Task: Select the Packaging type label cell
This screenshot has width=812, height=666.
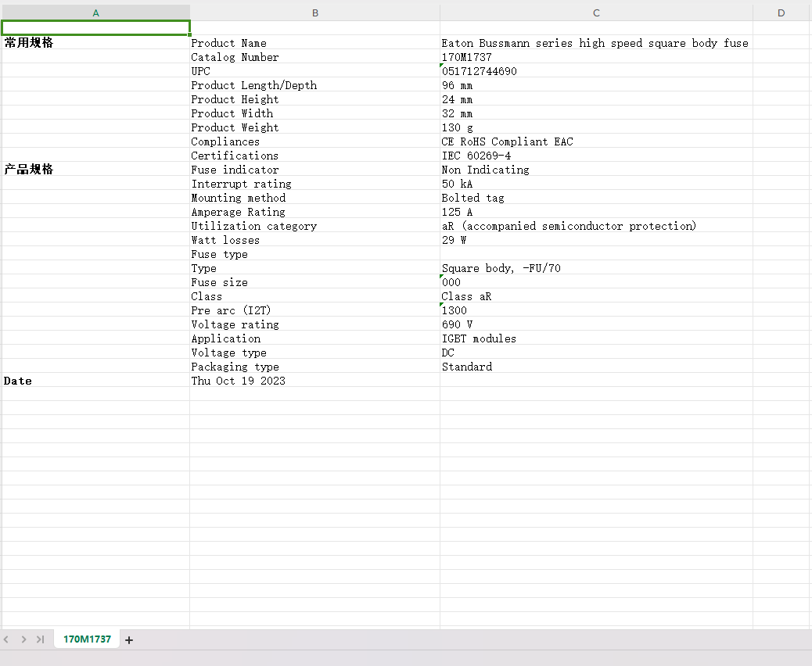Action: [314, 367]
